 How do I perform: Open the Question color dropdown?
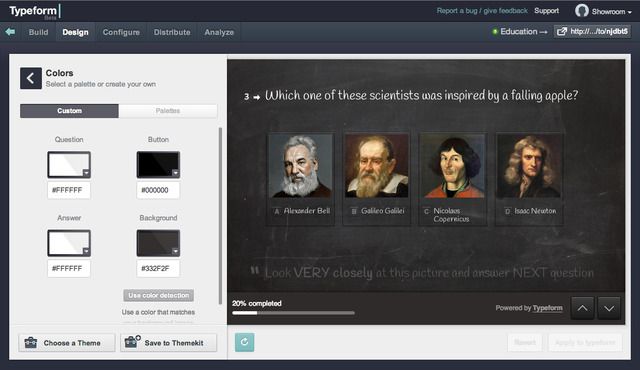click(x=86, y=173)
